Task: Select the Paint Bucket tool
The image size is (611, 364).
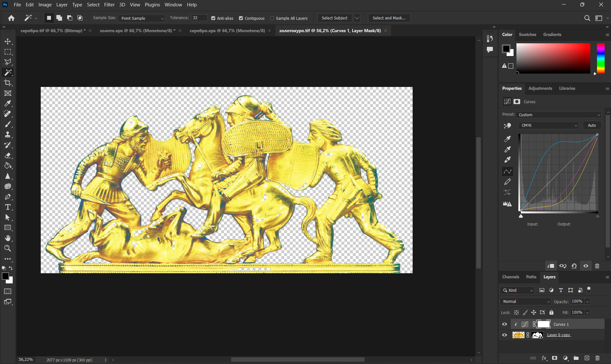Action: [8, 166]
